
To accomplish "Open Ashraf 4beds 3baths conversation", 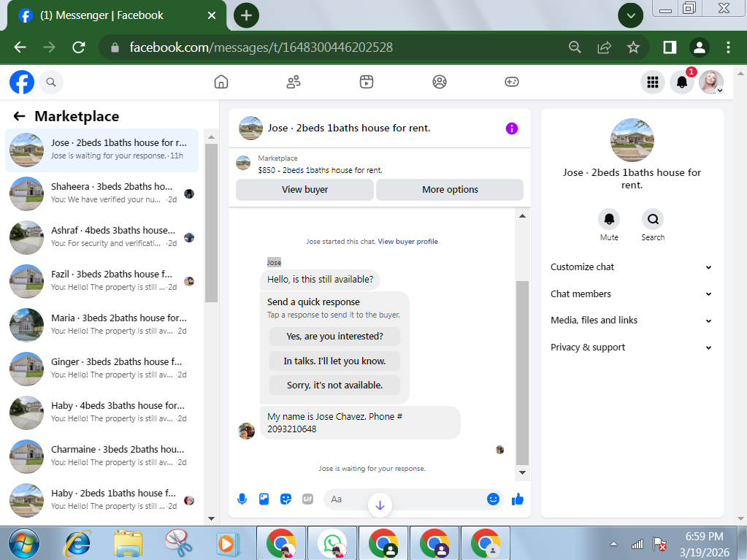I will 102,237.
